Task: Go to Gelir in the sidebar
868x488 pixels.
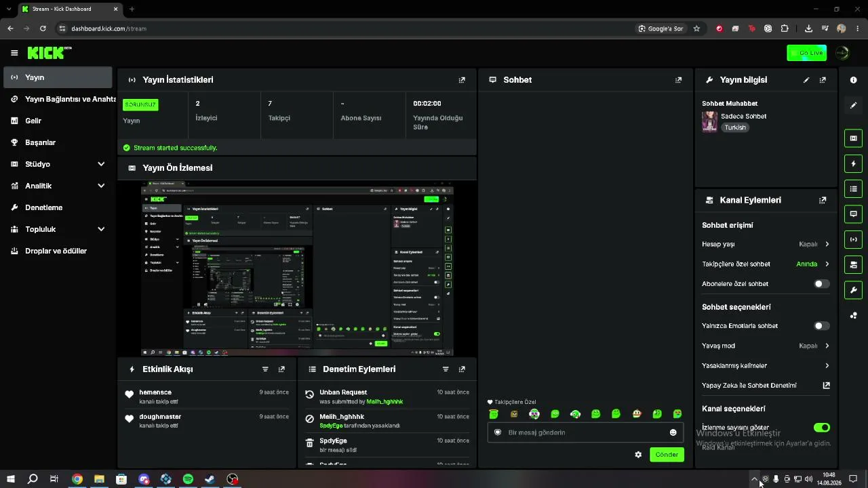Action: 58,121
